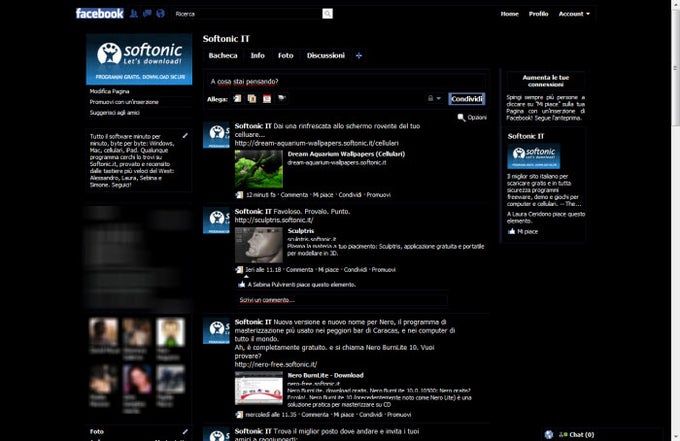Attach a video using fourth Allega icon

pos(281,98)
